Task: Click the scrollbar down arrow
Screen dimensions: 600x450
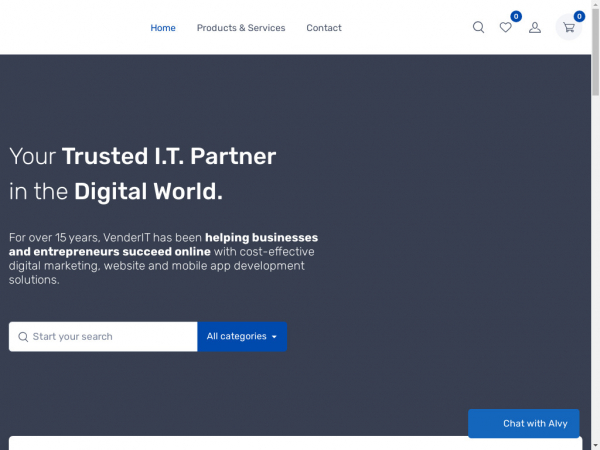Action: click(x=595, y=446)
